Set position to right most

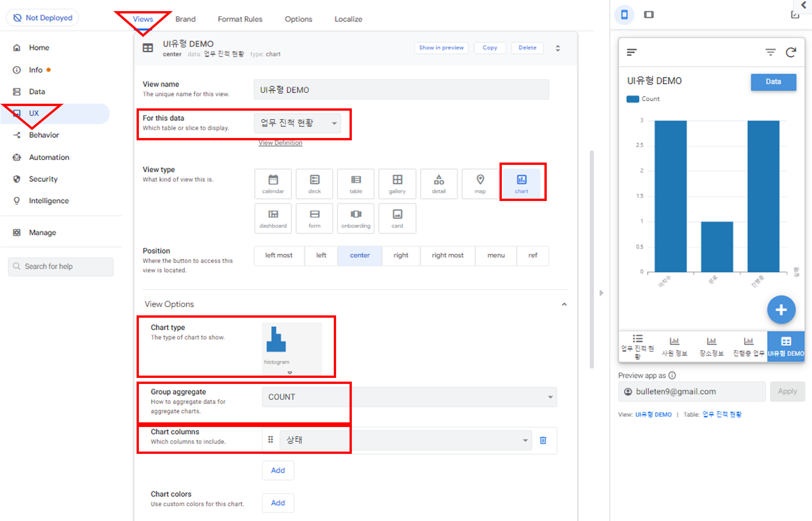coord(448,256)
